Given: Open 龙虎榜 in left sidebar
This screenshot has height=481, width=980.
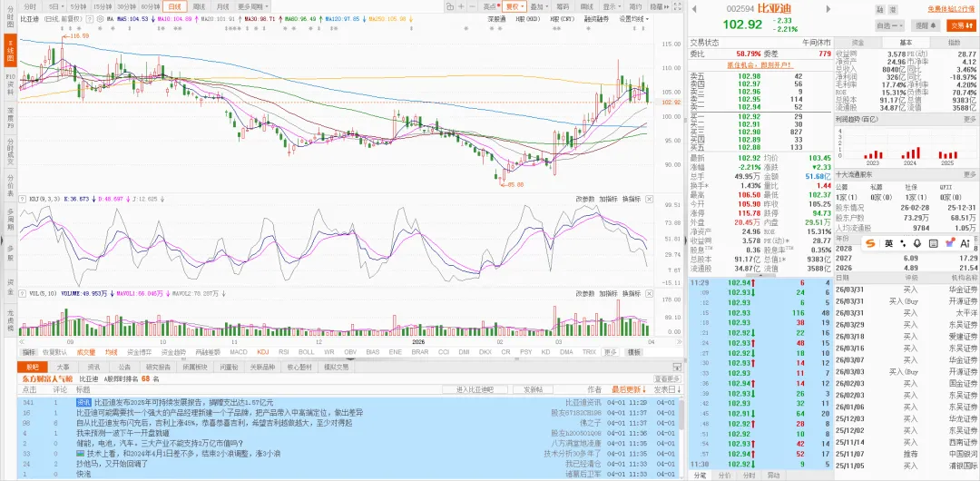Looking at the screenshot, I should pyautogui.click(x=10, y=321).
